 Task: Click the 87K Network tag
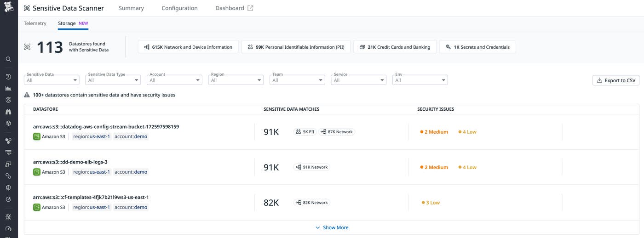(x=337, y=132)
